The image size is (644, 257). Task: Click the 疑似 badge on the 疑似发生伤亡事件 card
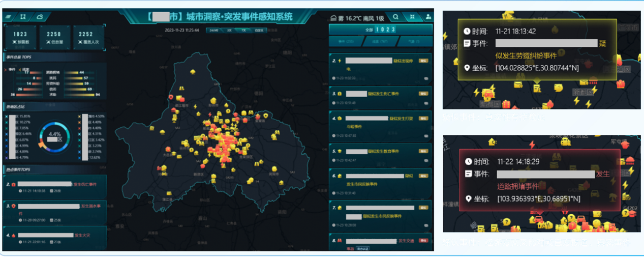pos(423,94)
